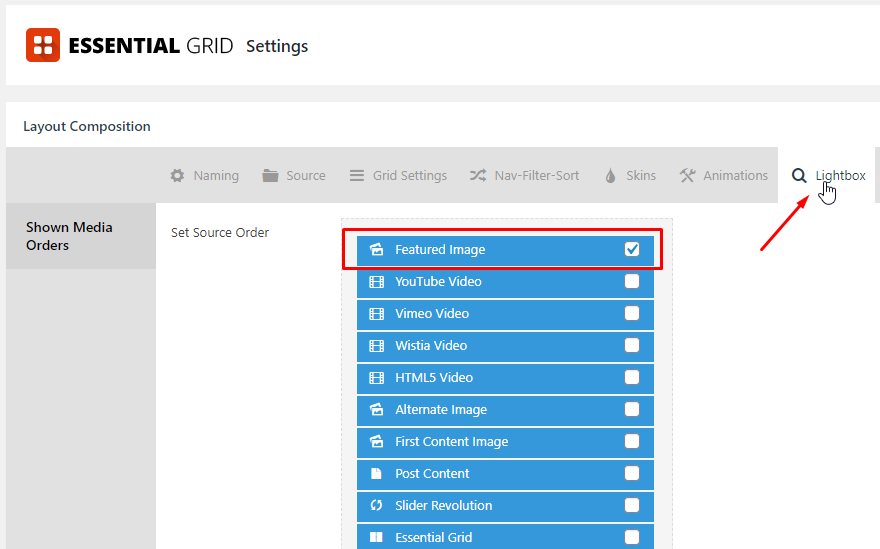Open the Grid Settings tab
Screen dimensions: 880x549
pyautogui.click(x=398, y=176)
